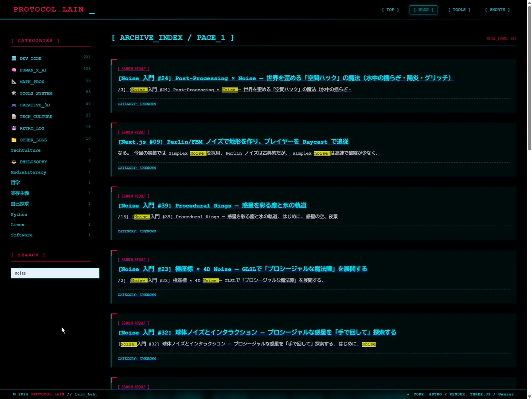
Task: Click the document icon beside TECH_CULTURE
Action: (x=14, y=117)
